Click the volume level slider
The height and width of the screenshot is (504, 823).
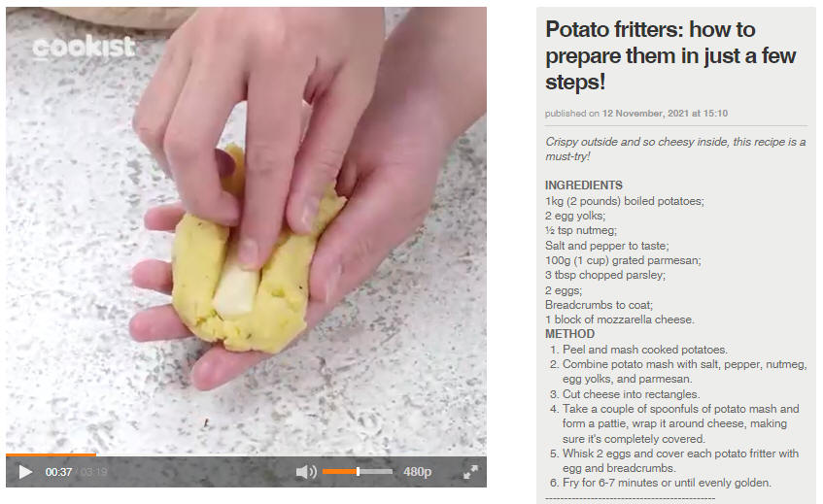pos(358,472)
